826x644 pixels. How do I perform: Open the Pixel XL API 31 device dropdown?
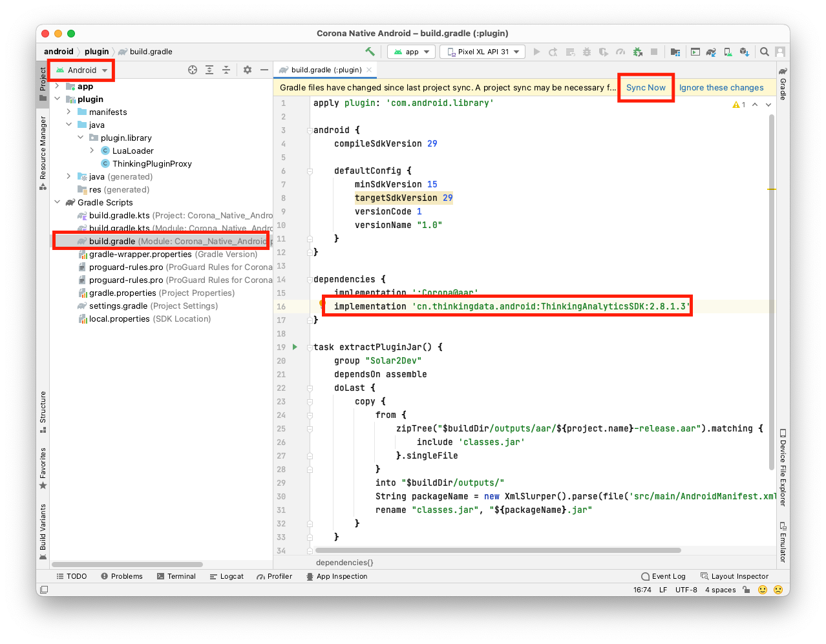(x=482, y=52)
